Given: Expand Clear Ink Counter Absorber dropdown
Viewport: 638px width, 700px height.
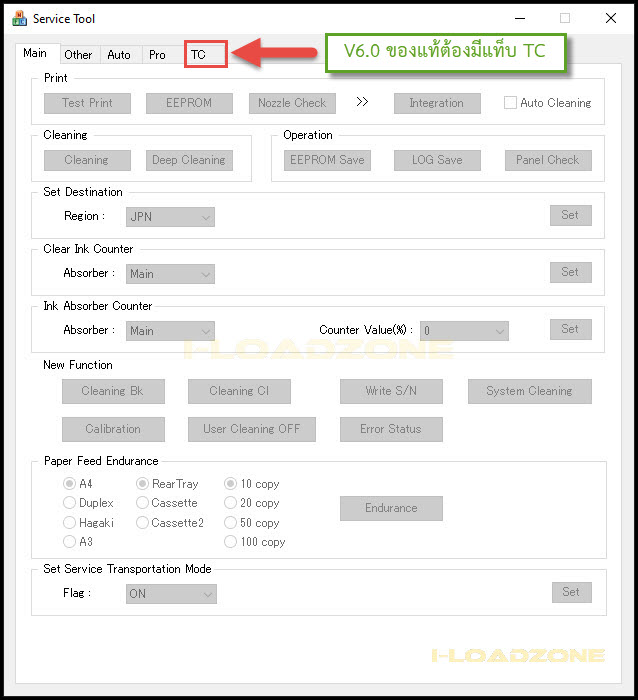Looking at the screenshot, I should point(170,274).
